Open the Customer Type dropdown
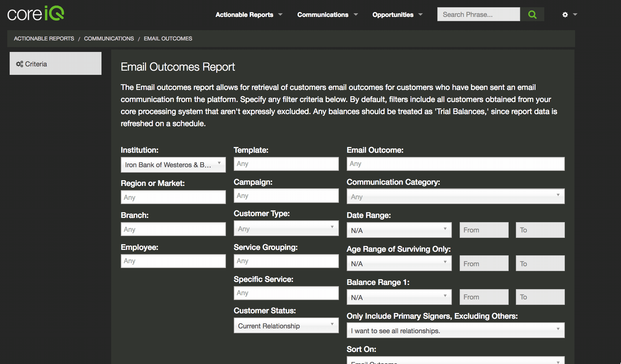The width and height of the screenshot is (621, 364). pos(286,228)
